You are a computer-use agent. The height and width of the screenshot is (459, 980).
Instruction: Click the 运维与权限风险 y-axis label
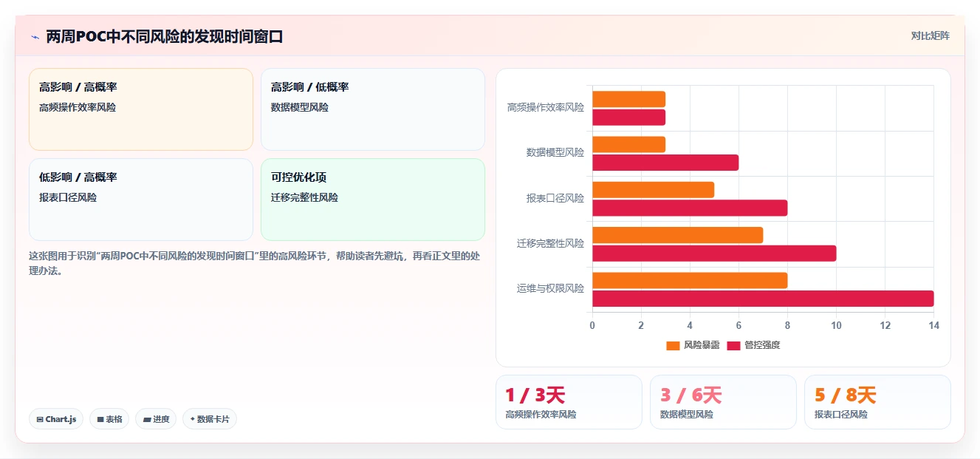[550, 289]
